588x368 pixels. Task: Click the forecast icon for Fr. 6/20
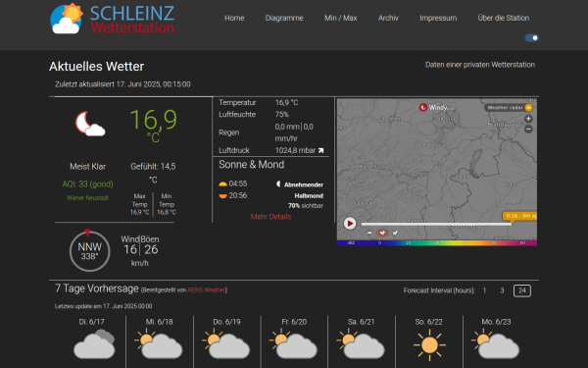tap(293, 344)
